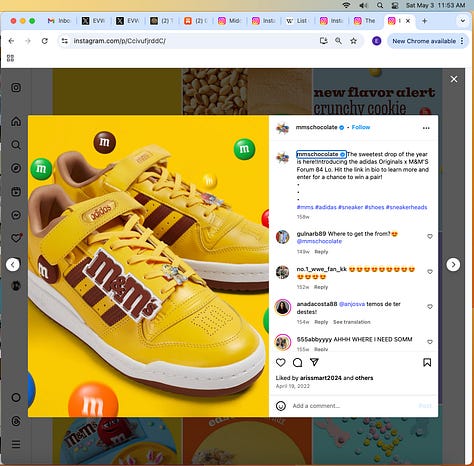Like the comment by 555abbyyyy
474x466 pixels.
[430, 342]
